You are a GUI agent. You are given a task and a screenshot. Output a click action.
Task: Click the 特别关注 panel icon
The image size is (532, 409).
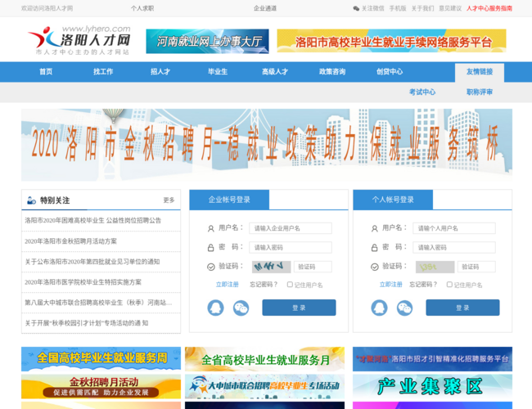pyautogui.click(x=31, y=200)
